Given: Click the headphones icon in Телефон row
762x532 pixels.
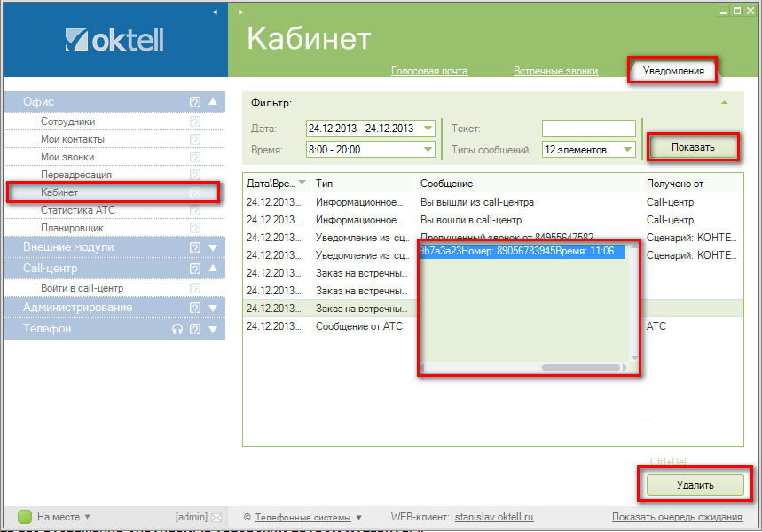Looking at the screenshot, I should pos(177,329).
